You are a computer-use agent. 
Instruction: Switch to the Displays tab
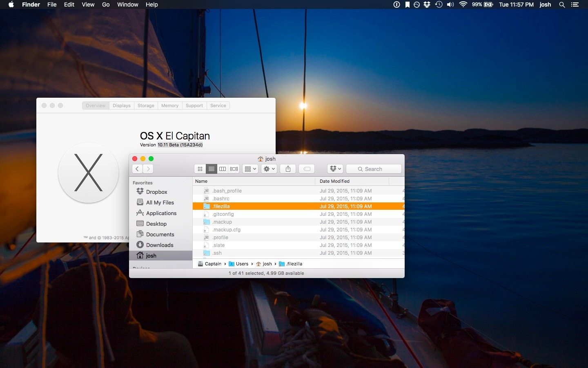(122, 105)
